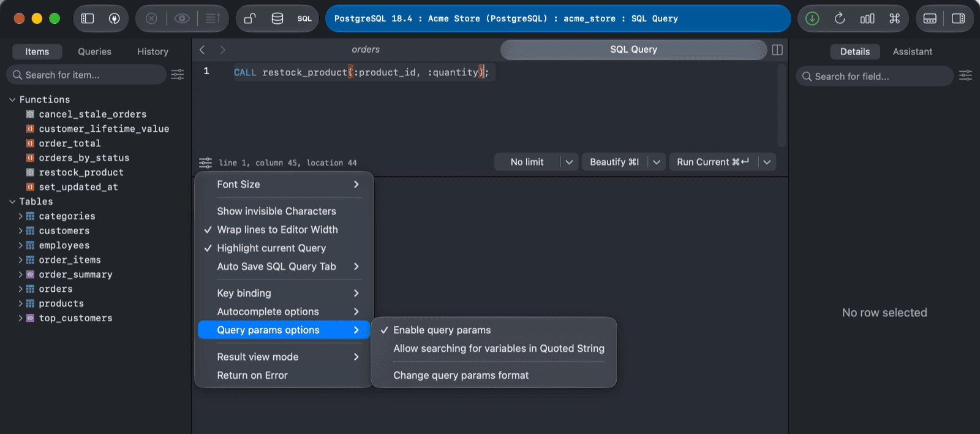Expand the order_items table row

(20, 260)
